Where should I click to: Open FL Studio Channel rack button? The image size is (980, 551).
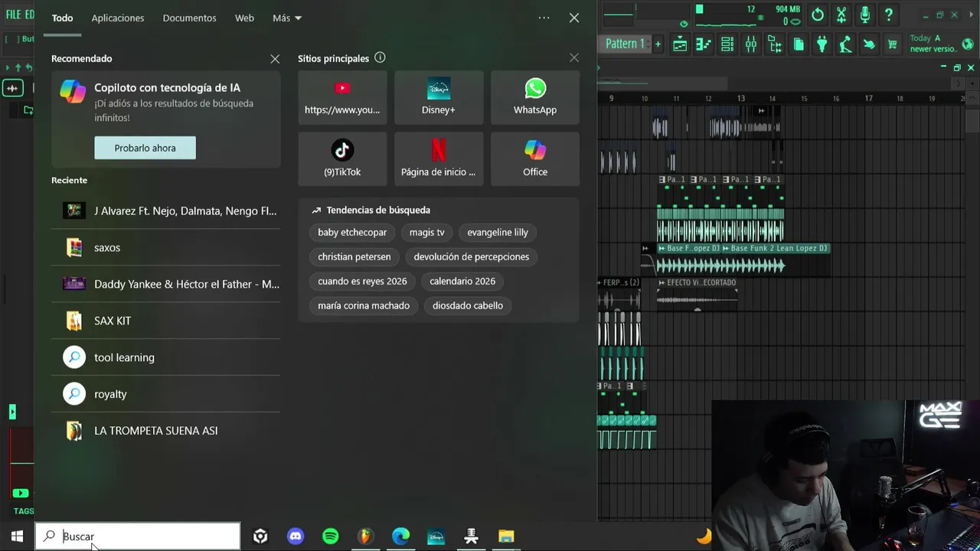[x=727, y=44]
